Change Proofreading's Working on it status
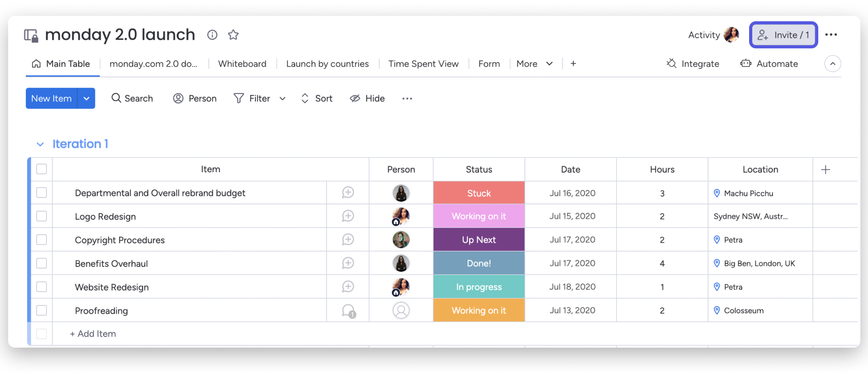 479,310
